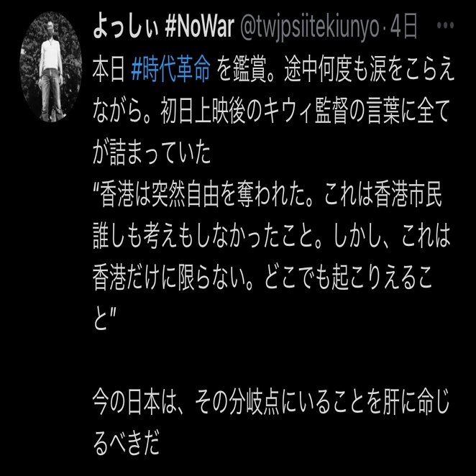
Task: Visit the @twjpsiitekiunyo profile handle
Action: click(309, 28)
